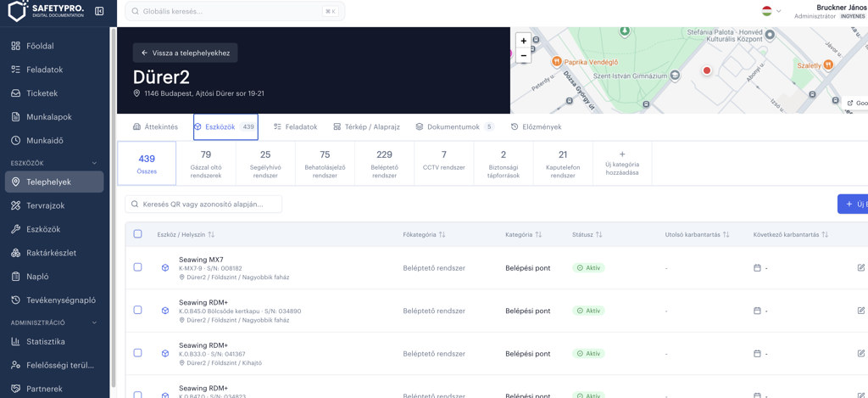868x398 pixels.
Task: Filter by Gázzal oltó rendszerek category
Action: 206,163
